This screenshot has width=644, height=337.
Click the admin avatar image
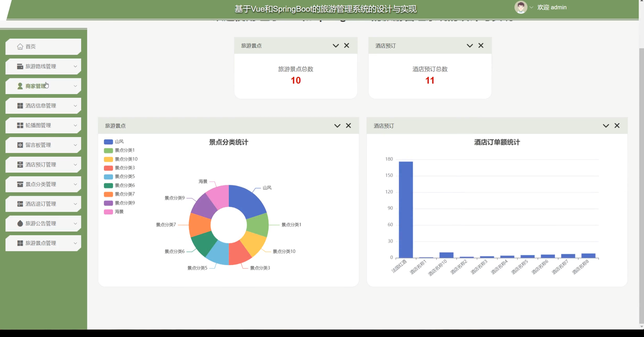coord(520,7)
